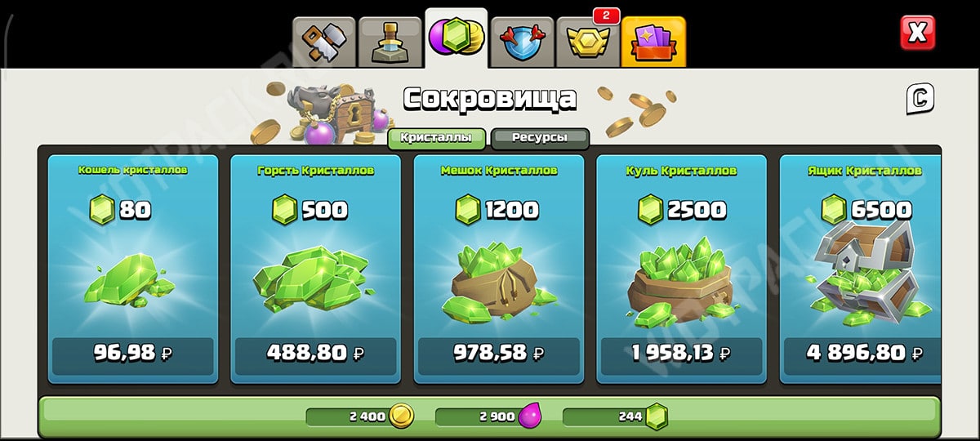Buy Ящик Кристаллов for 4 896,80 ₽
Screen dimensions: 980x441
pos(862,353)
